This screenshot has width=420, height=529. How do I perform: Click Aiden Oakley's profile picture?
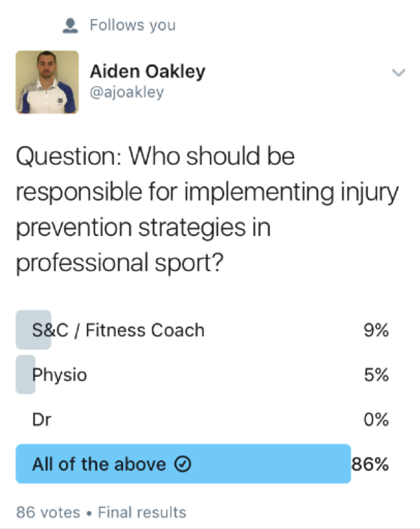click(47, 82)
